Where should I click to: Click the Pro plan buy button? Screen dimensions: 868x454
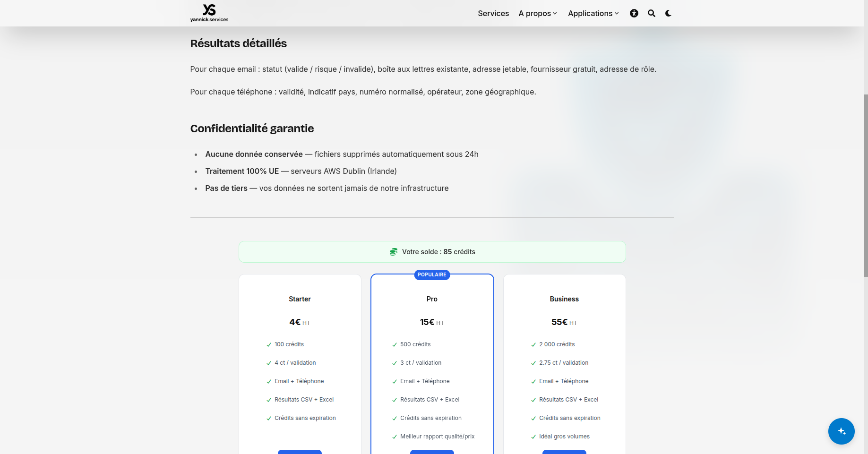point(432,452)
